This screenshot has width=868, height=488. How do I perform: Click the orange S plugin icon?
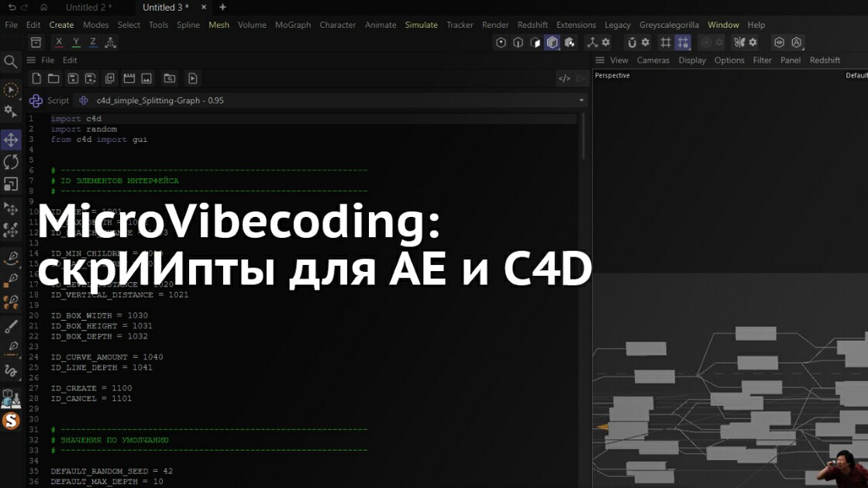point(11,421)
